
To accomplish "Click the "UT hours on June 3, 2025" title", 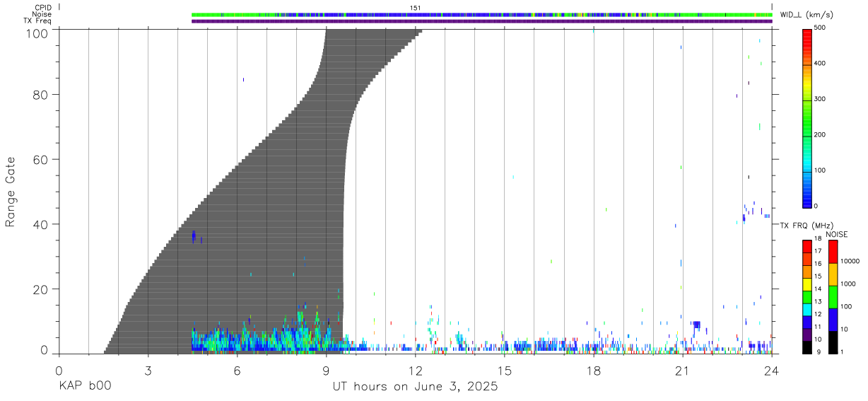I will 416,387.
